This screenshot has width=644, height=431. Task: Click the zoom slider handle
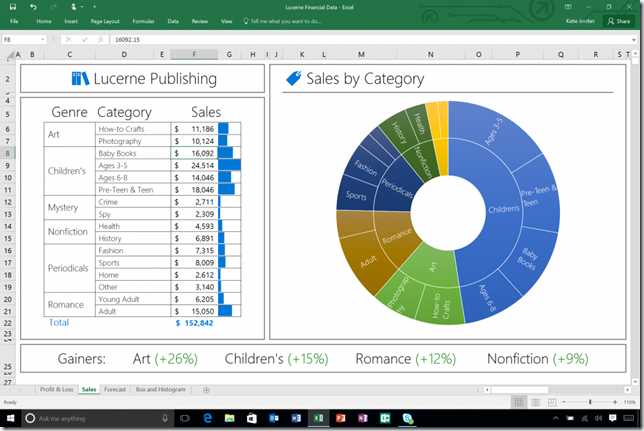tap(590, 402)
